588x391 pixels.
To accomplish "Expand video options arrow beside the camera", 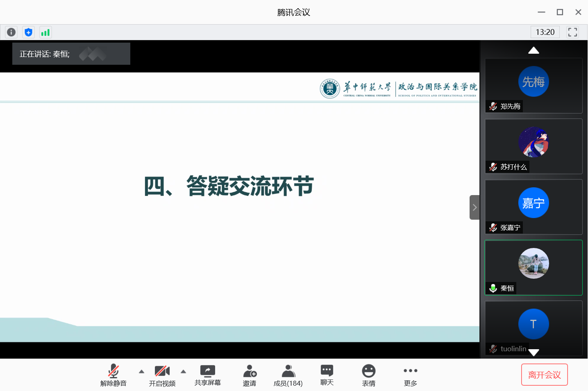I will click(x=184, y=372).
